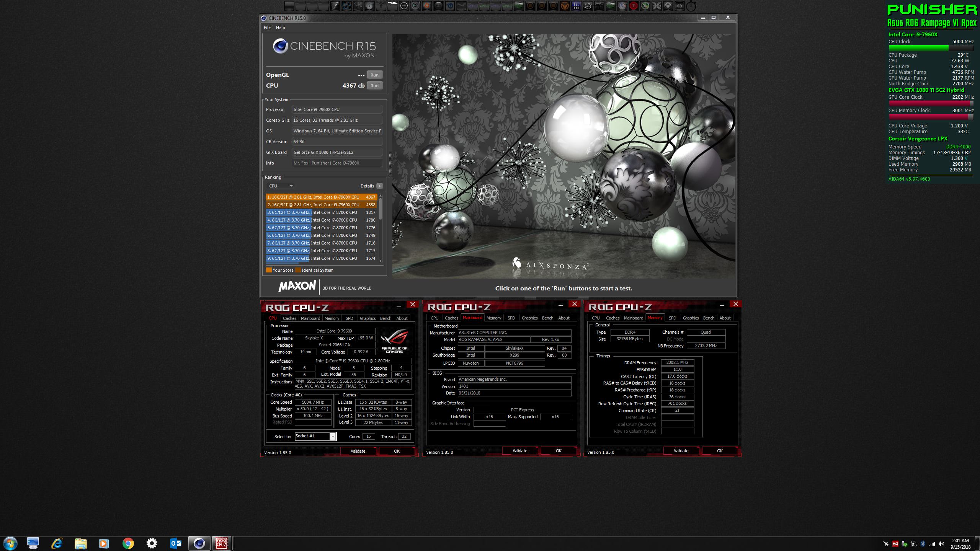Screen dimensions: 980x551
Task: Click the GFX Board field value
Action: click(337, 152)
